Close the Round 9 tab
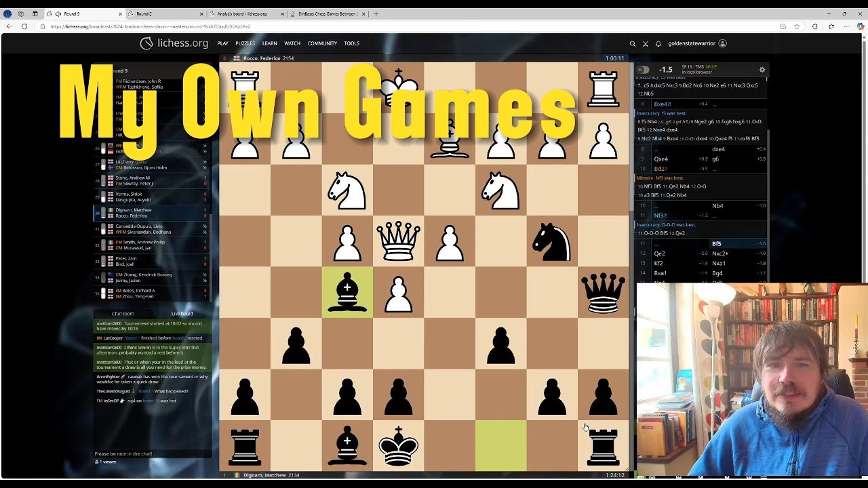 (x=121, y=14)
